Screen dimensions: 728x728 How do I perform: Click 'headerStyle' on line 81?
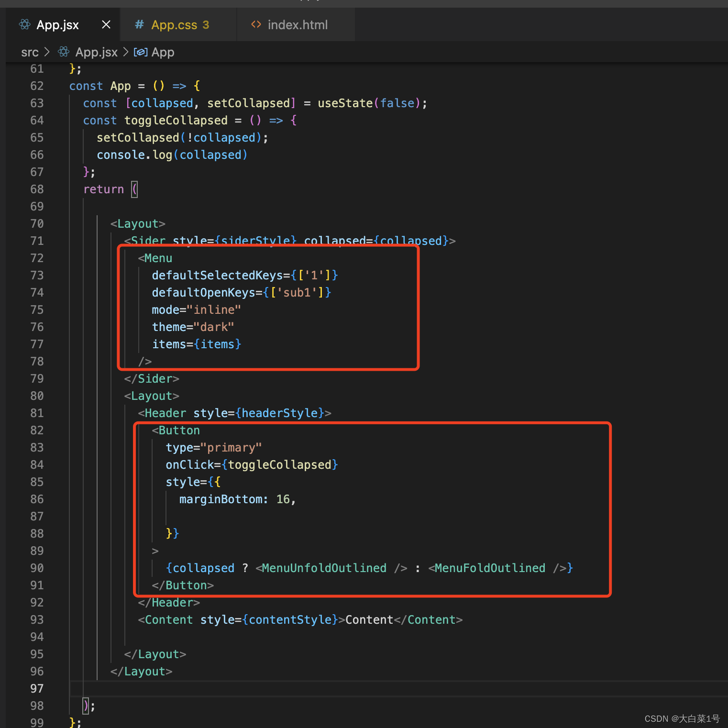coord(280,413)
